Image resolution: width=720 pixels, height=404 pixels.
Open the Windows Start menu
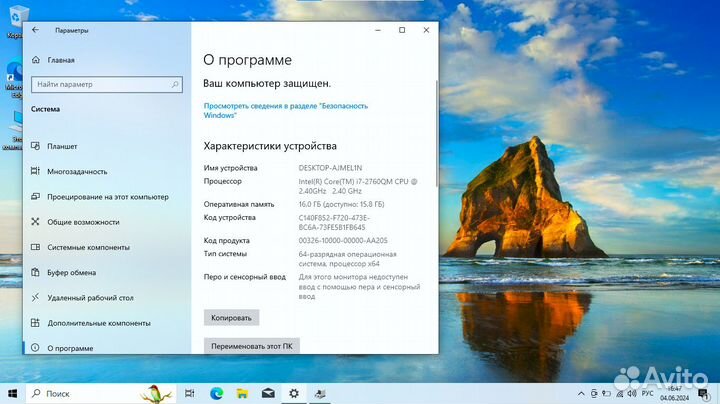[x=12, y=393]
